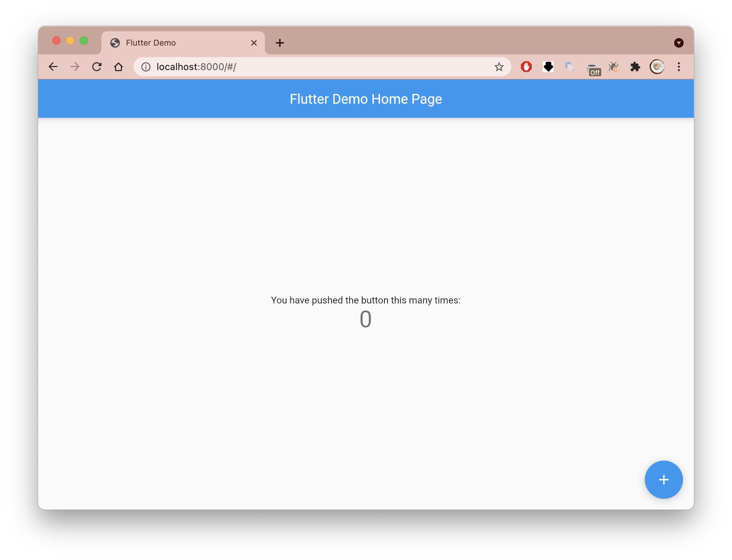The height and width of the screenshot is (560, 732).
Task: Toggle the extension with Off badge
Action: point(593,68)
